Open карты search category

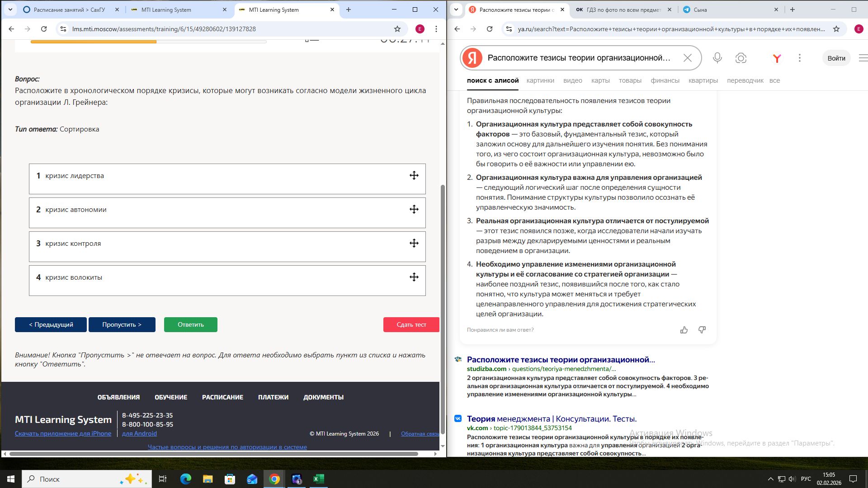pos(600,80)
